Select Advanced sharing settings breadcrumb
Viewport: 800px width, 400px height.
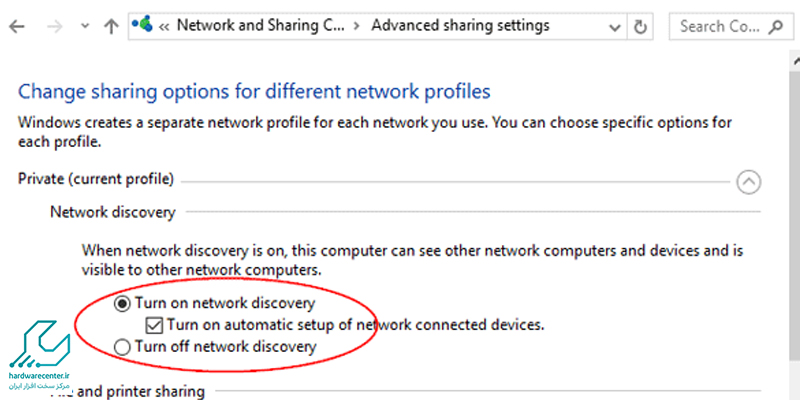(460, 25)
